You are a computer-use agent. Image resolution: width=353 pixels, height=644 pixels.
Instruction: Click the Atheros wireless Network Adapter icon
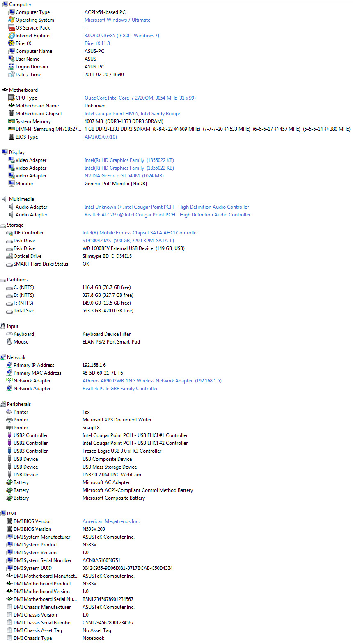pos(9,380)
